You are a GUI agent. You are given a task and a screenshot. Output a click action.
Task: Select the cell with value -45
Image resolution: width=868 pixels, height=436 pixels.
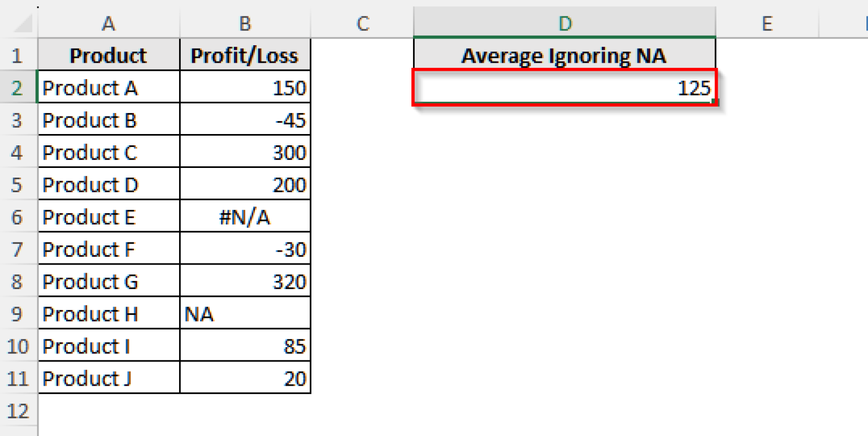pyautogui.click(x=245, y=120)
